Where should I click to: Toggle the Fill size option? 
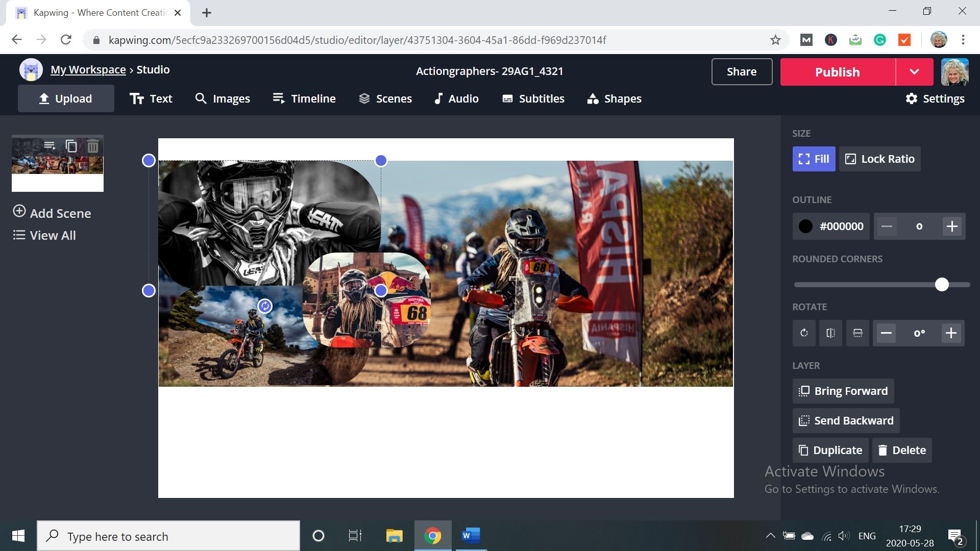click(x=814, y=159)
